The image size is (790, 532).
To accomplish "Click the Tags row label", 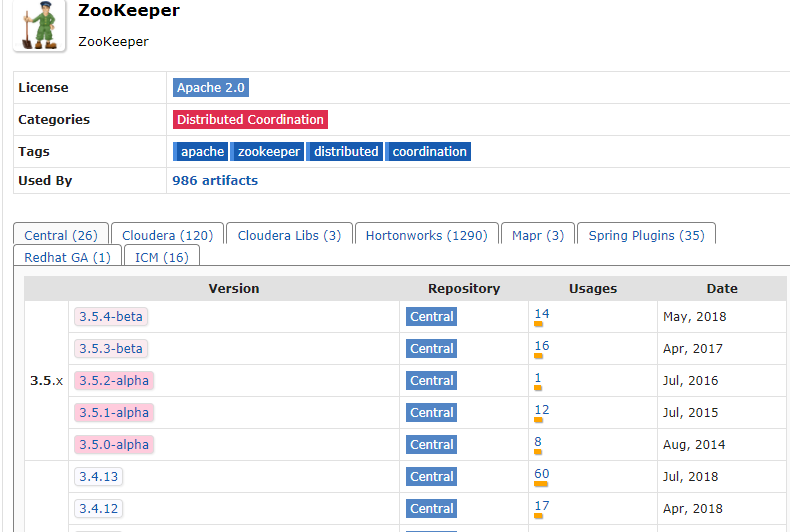I will (34, 152).
